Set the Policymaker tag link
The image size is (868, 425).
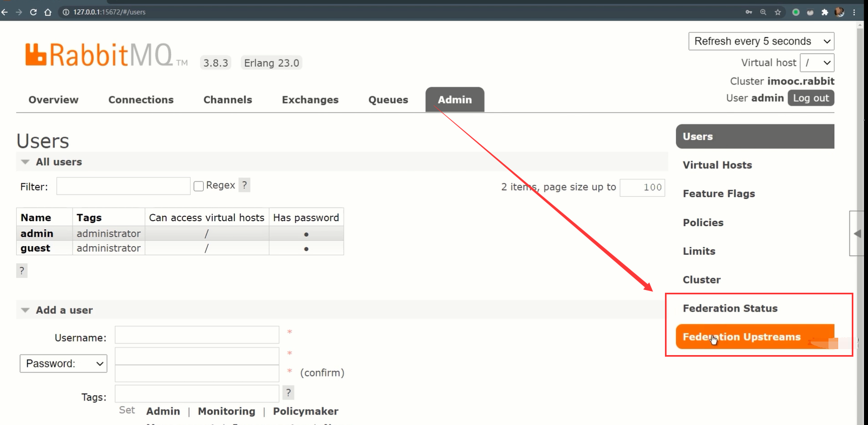pos(305,411)
